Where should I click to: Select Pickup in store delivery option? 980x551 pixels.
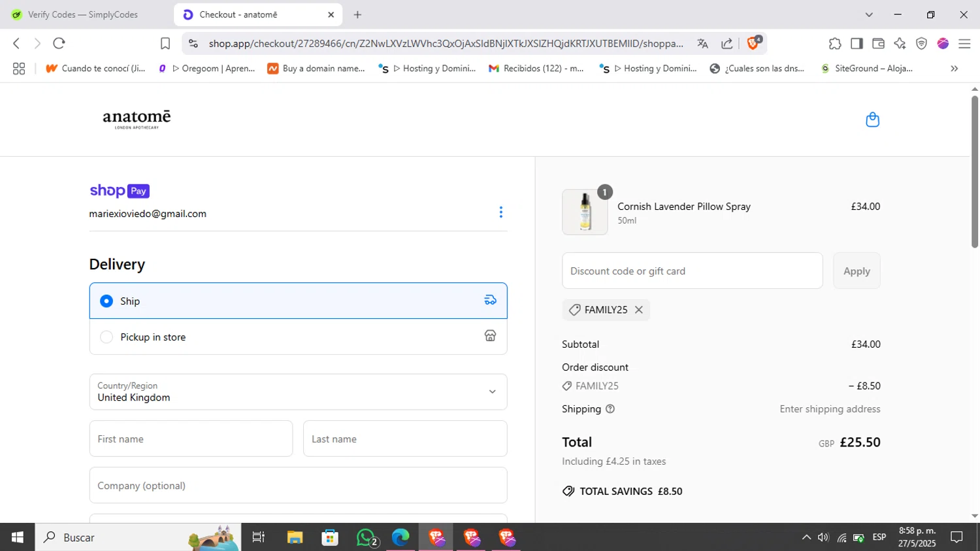tap(298, 337)
